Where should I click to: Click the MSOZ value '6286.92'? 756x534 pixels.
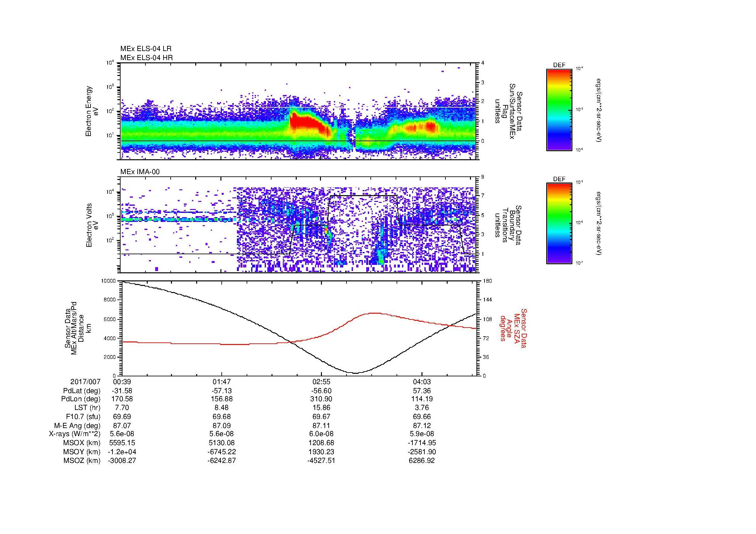click(422, 461)
